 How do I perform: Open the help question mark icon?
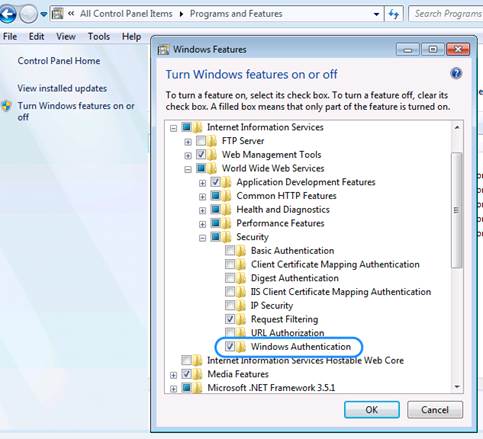[x=456, y=73]
